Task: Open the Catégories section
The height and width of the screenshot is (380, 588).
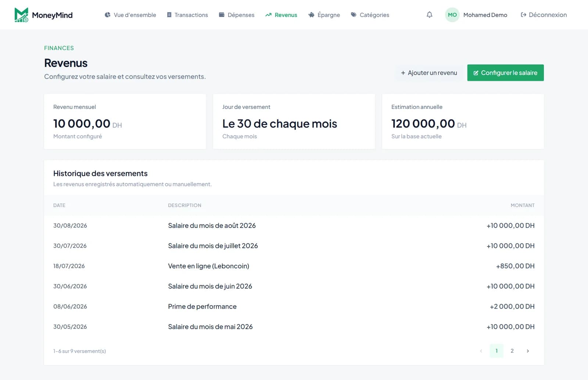Action: 370,15
